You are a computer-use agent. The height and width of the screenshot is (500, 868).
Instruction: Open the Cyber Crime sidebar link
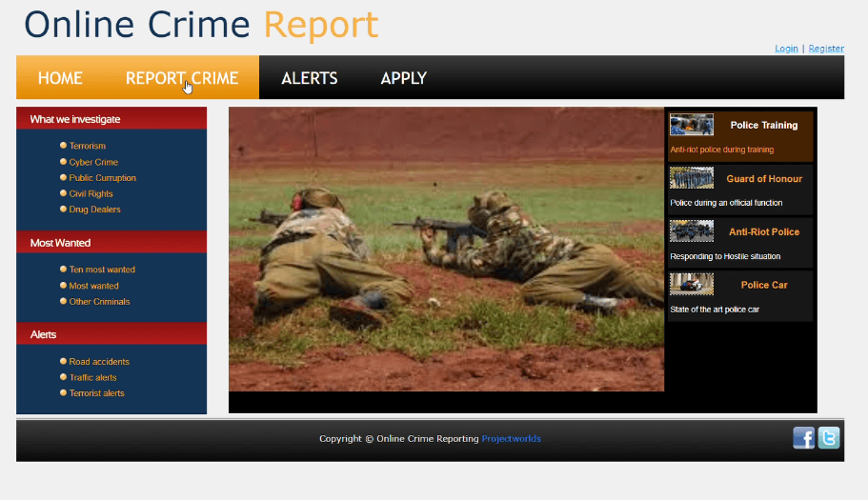click(93, 162)
